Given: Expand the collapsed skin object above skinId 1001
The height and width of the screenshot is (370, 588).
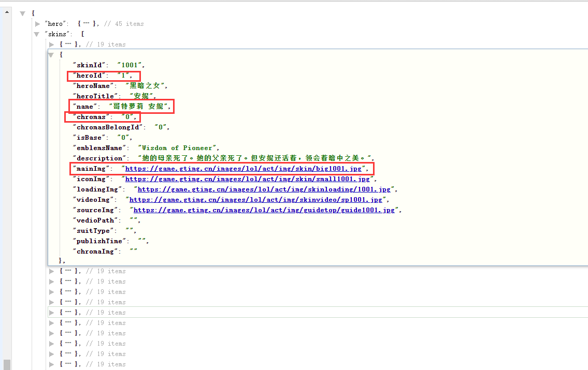Looking at the screenshot, I should (x=52, y=45).
